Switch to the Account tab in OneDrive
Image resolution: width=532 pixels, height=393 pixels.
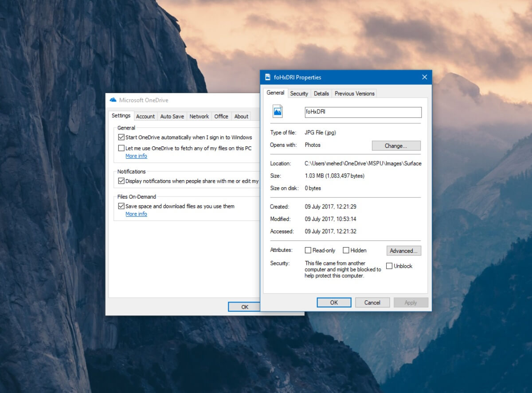click(145, 116)
